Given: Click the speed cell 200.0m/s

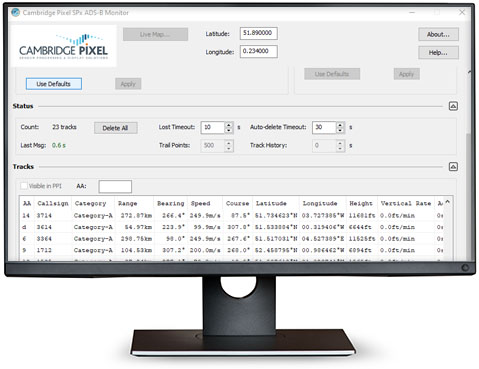Looking at the screenshot, I should [x=205, y=250].
